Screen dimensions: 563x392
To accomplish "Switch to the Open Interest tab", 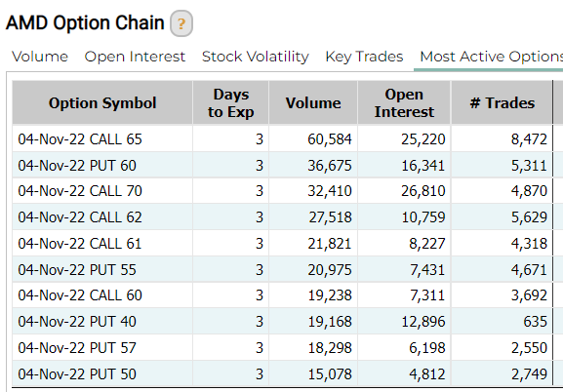I will point(135,57).
